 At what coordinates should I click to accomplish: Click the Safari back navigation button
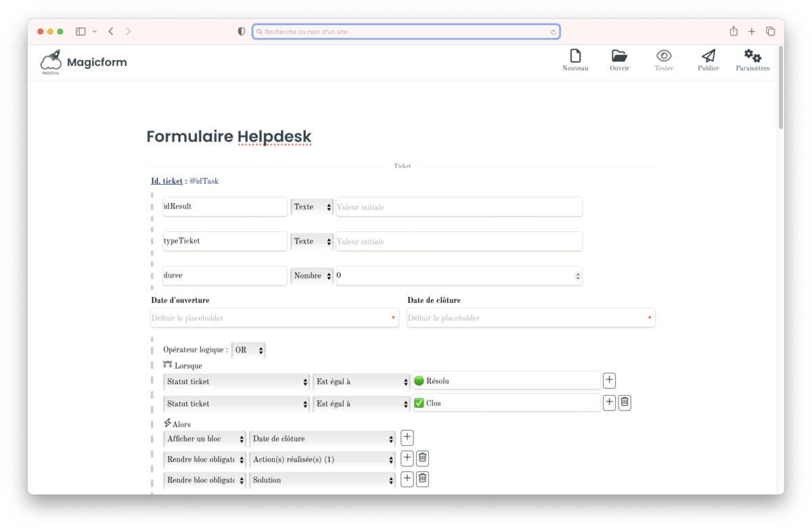(x=111, y=31)
